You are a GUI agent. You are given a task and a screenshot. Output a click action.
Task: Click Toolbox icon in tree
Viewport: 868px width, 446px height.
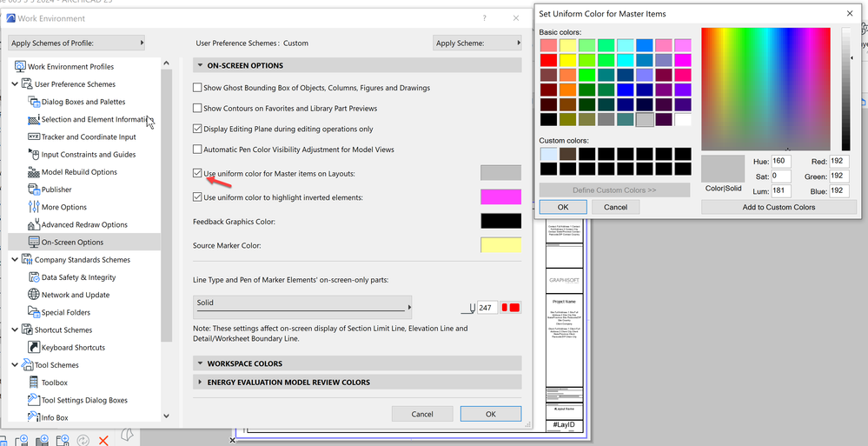[34, 383]
